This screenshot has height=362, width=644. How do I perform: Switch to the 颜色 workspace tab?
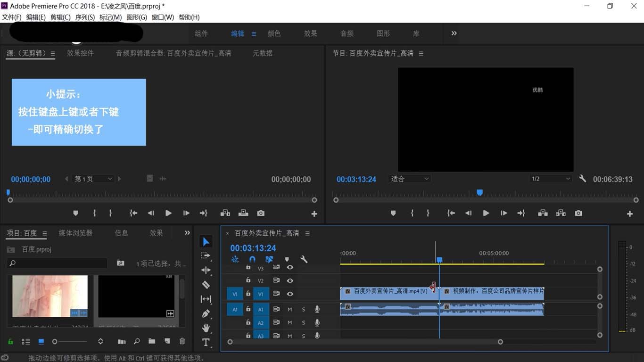274,33
